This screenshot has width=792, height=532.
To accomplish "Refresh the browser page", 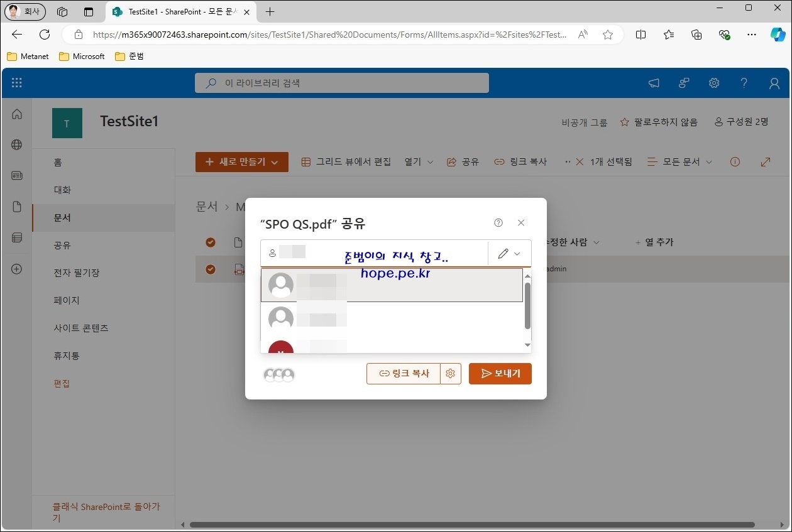I will (x=45, y=35).
